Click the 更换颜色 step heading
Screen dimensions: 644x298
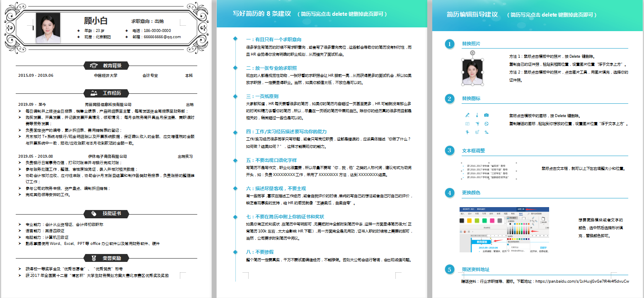point(471,193)
